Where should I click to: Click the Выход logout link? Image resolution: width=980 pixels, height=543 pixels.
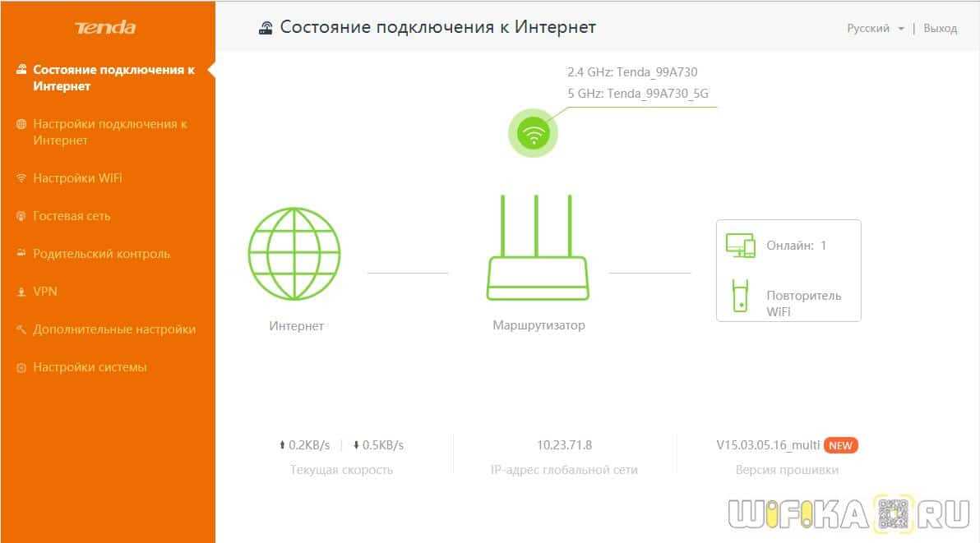(x=940, y=28)
